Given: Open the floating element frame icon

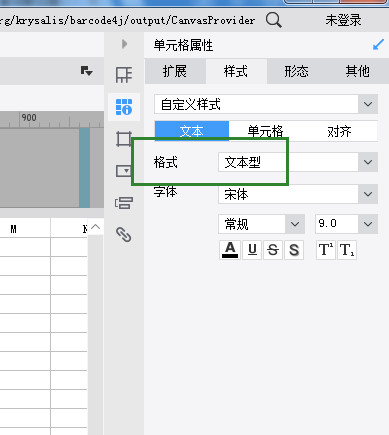Looking at the screenshot, I should pyautogui.click(x=124, y=139).
